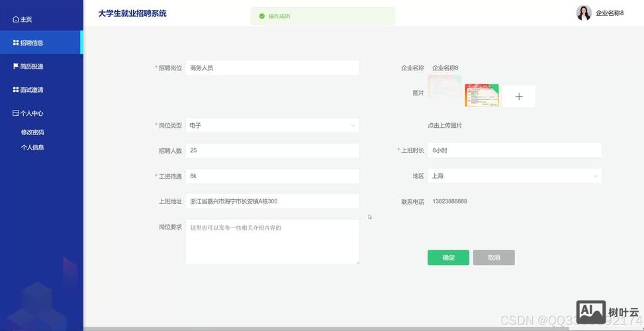Click the chevron arrow of the 地区 select
This screenshot has width=644, height=331.
point(595,176)
